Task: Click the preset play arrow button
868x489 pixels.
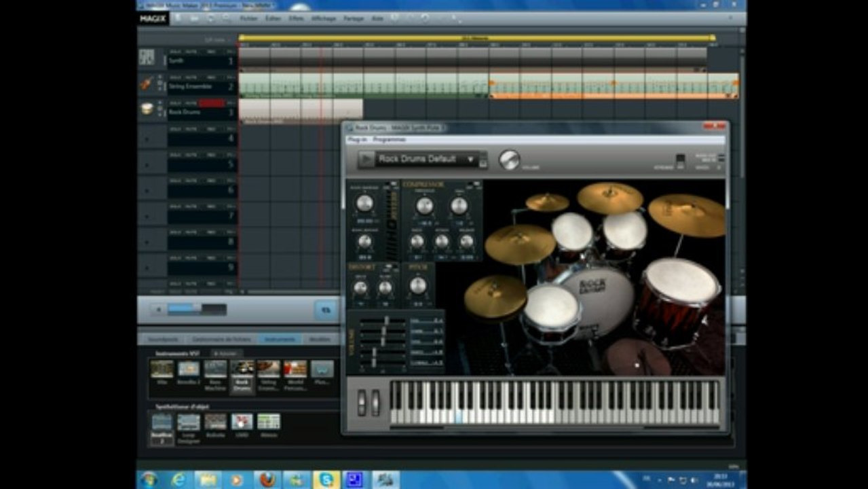Action: coord(366,160)
